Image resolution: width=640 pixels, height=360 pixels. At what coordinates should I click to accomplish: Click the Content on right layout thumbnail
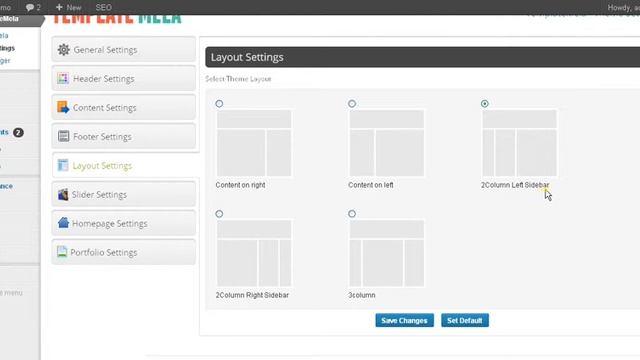pos(254,143)
